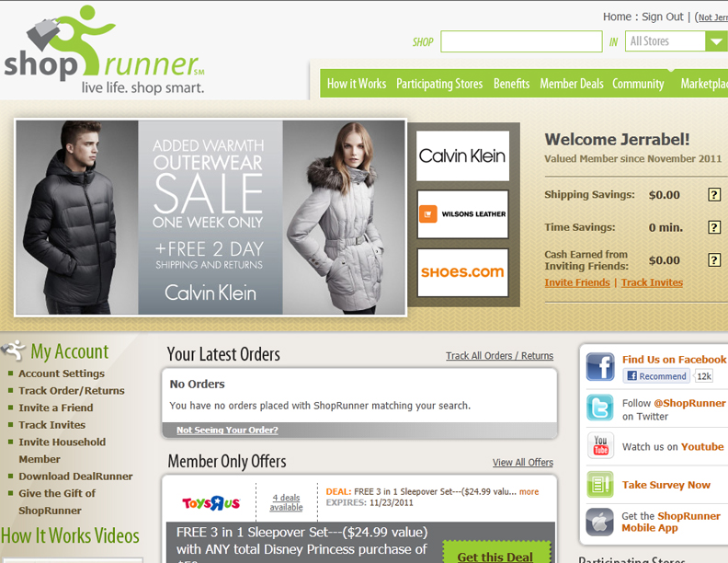Select the Calvin Klein store logo

click(x=462, y=156)
